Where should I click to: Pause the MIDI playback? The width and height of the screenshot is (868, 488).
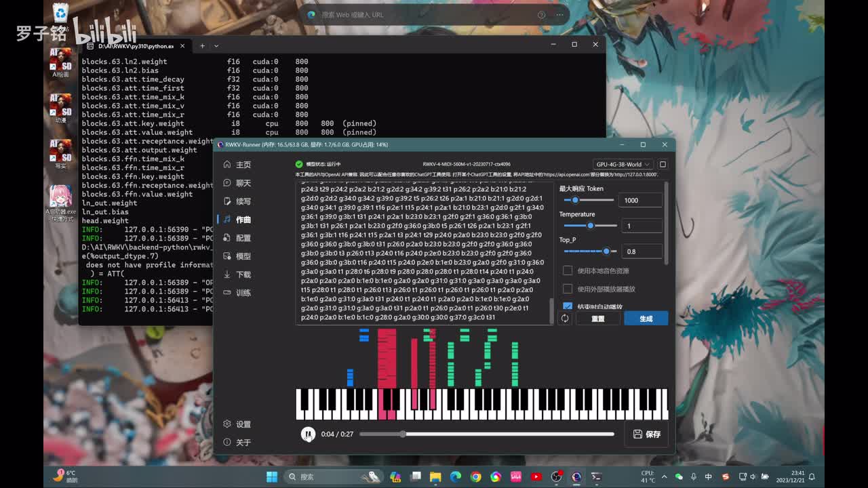point(308,434)
